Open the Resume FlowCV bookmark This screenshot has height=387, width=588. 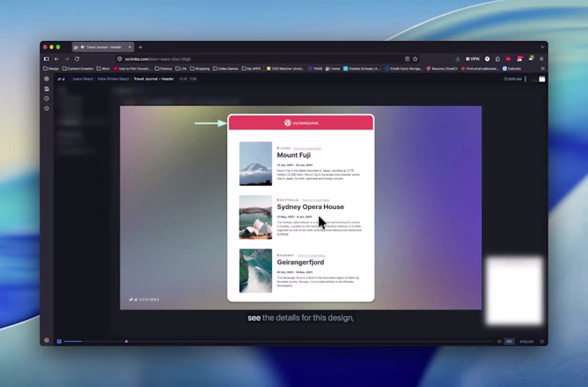442,68
